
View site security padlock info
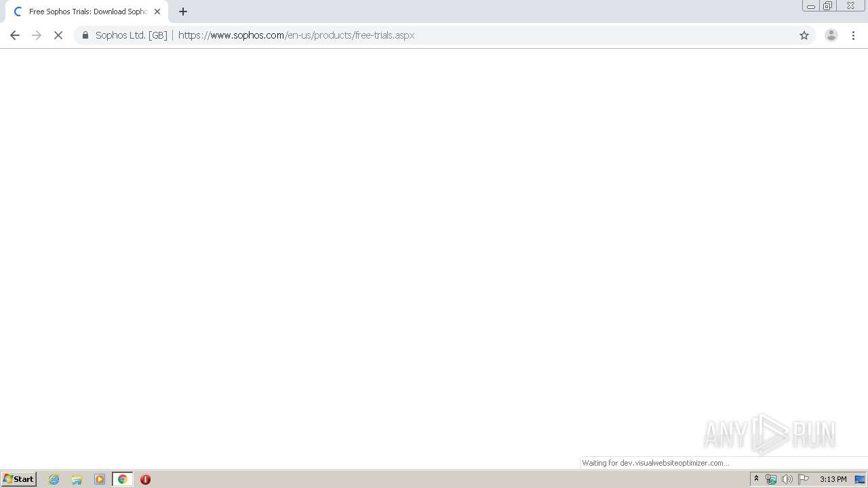(85, 35)
